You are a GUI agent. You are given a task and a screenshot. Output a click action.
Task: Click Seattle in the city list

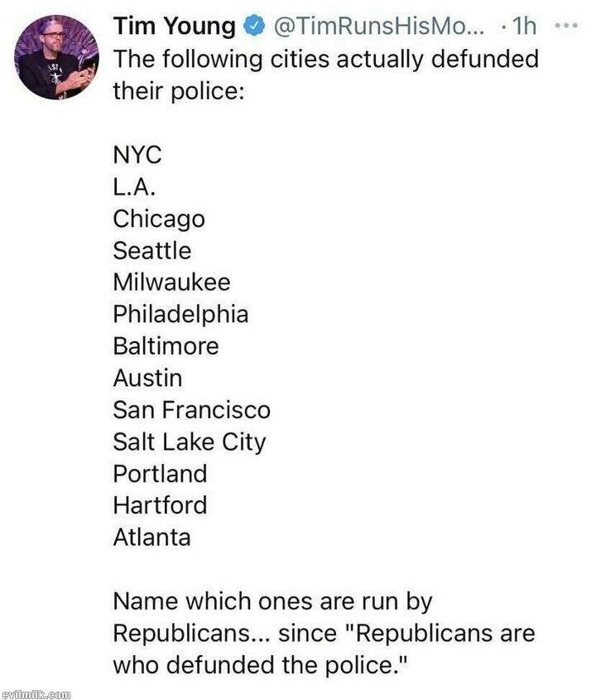tap(152, 250)
